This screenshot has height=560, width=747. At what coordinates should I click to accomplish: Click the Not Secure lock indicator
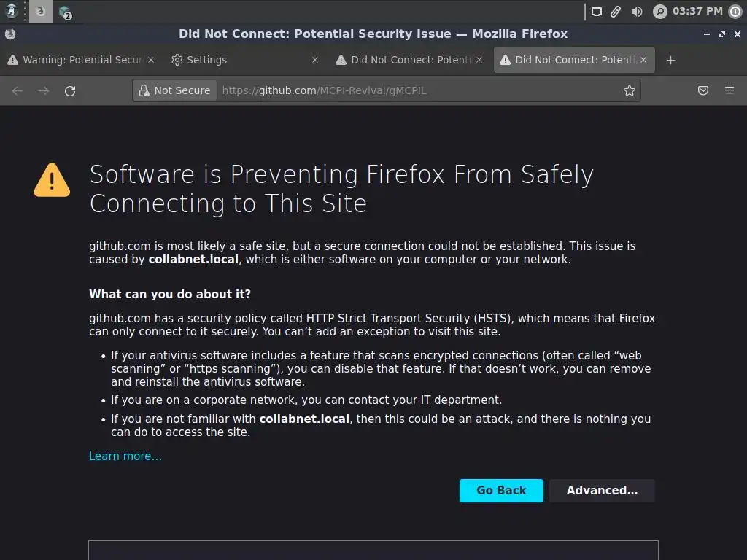174,90
